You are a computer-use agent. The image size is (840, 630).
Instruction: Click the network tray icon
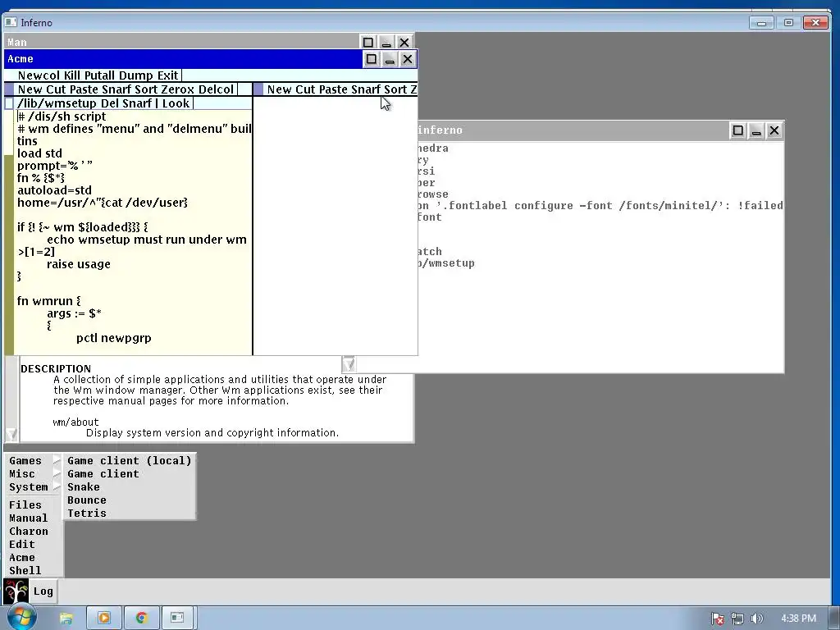(737, 619)
